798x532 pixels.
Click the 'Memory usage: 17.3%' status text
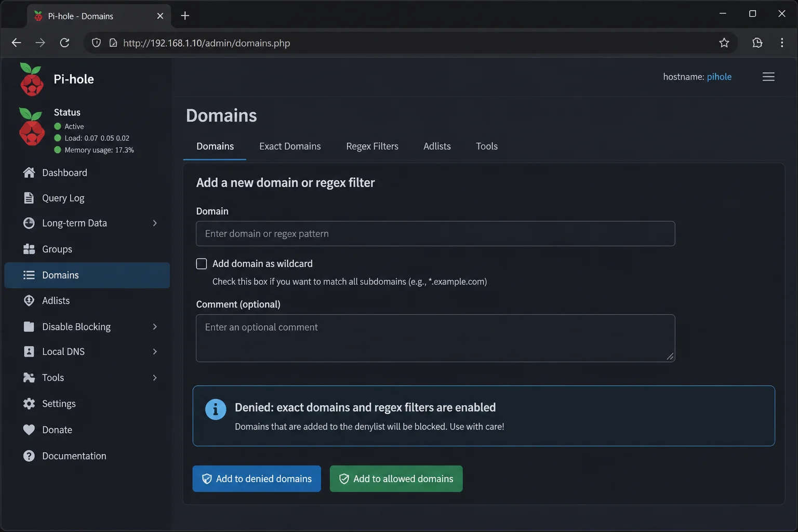99,150
